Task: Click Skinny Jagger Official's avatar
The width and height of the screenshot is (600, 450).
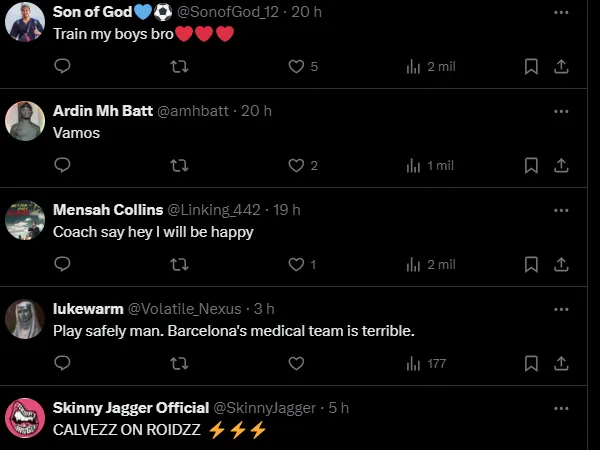Action: (24, 418)
